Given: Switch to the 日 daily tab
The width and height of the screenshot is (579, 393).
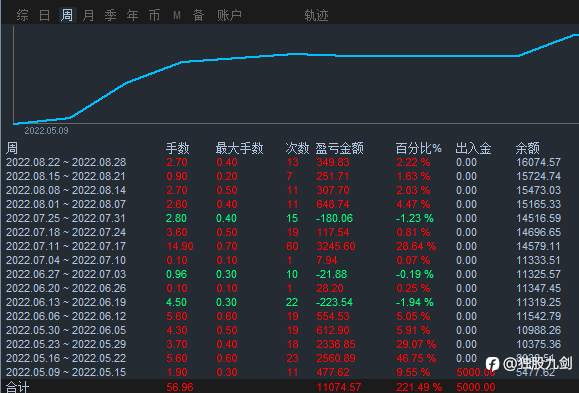Looking at the screenshot, I should click(44, 16).
